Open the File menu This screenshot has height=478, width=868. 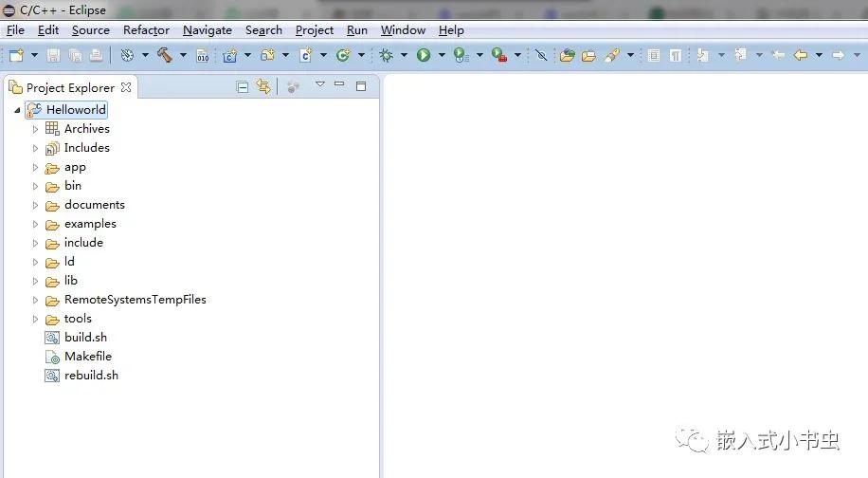click(x=15, y=30)
